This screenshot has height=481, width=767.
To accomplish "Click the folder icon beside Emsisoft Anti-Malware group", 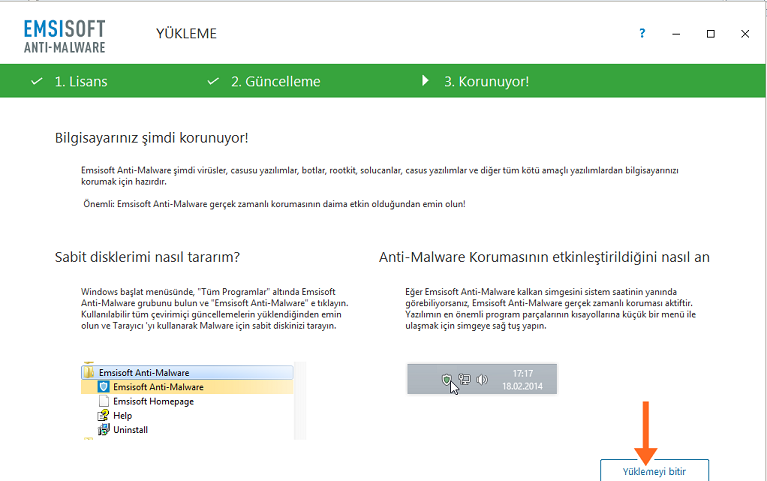I will click(x=89, y=372).
